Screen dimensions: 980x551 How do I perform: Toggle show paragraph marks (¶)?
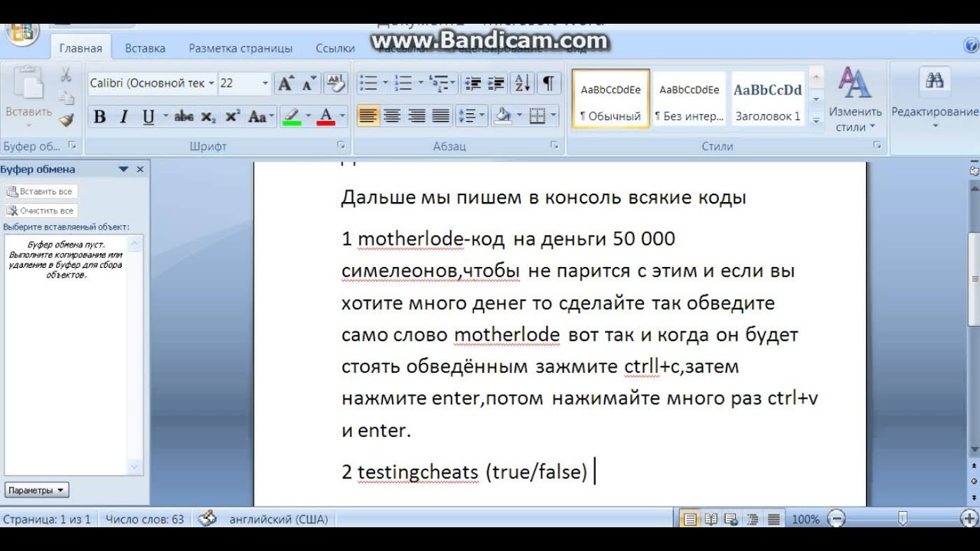pos(548,83)
